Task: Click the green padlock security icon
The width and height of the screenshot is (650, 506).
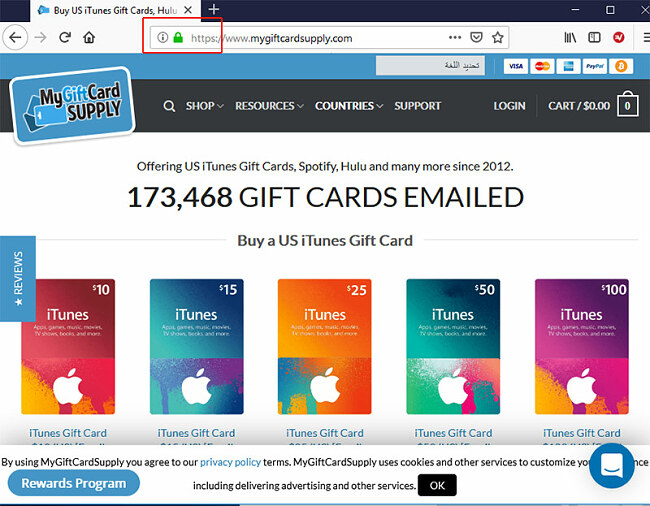Action: tap(178, 38)
